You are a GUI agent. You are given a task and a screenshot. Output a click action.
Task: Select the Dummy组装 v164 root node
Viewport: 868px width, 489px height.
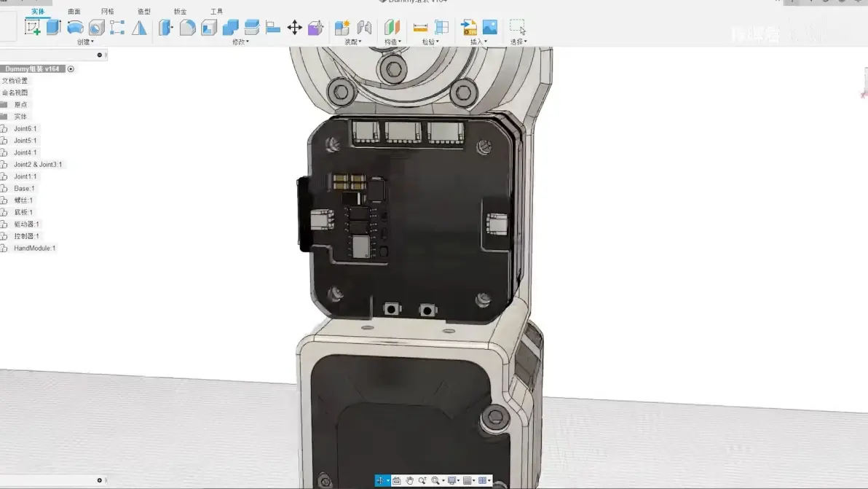tap(32, 69)
